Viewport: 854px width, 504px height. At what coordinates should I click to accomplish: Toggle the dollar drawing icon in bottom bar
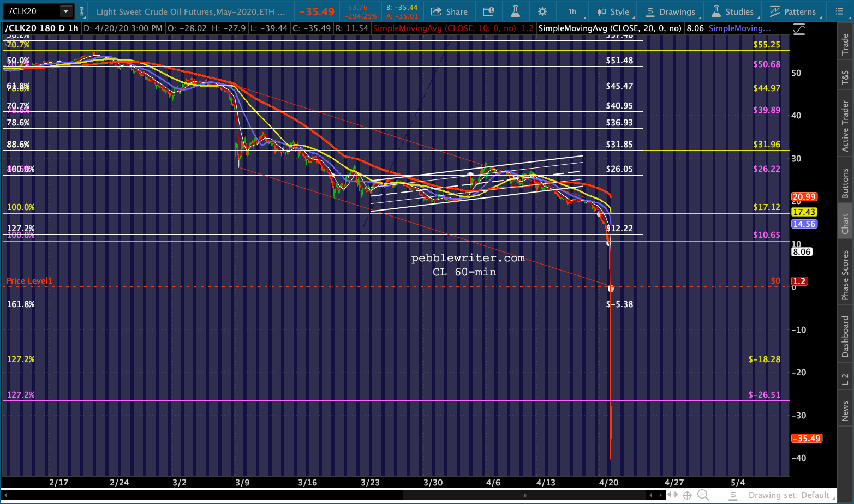[x=733, y=495]
